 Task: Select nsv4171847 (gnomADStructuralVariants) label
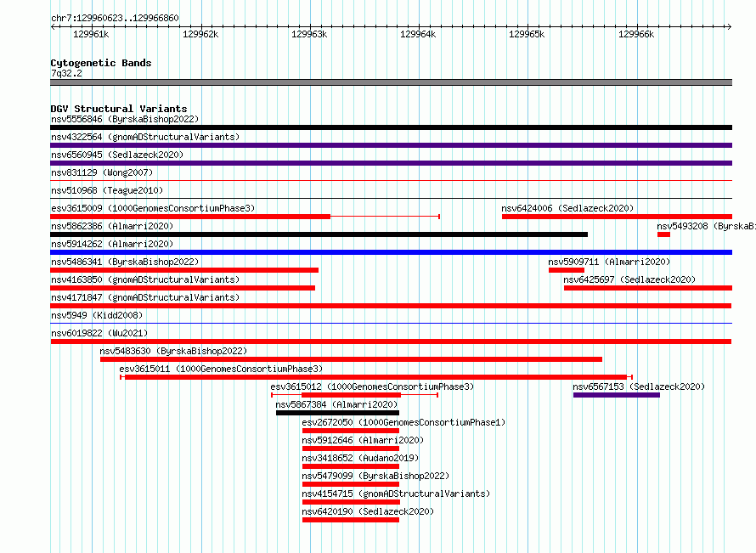pos(145,297)
